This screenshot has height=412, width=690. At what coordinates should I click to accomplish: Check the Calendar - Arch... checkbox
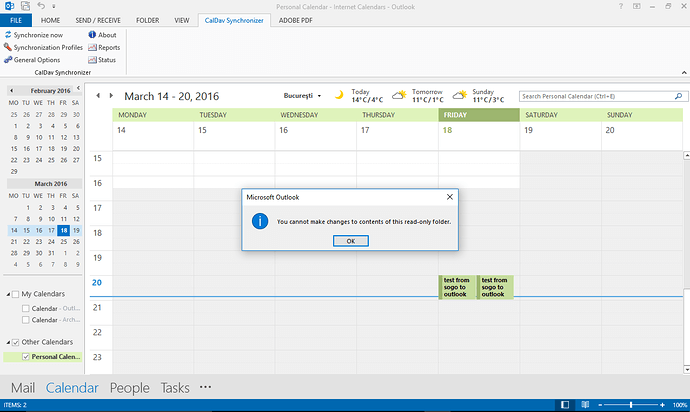tap(26, 320)
